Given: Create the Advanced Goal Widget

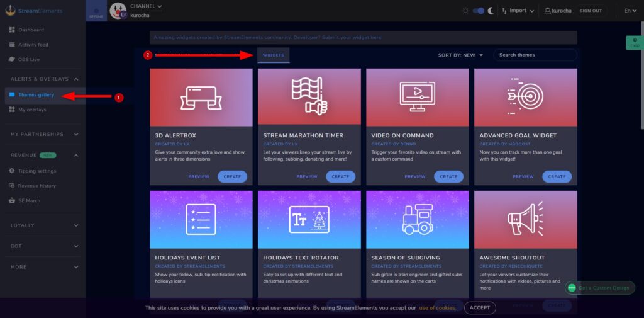Looking at the screenshot, I should (x=557, y=177).
